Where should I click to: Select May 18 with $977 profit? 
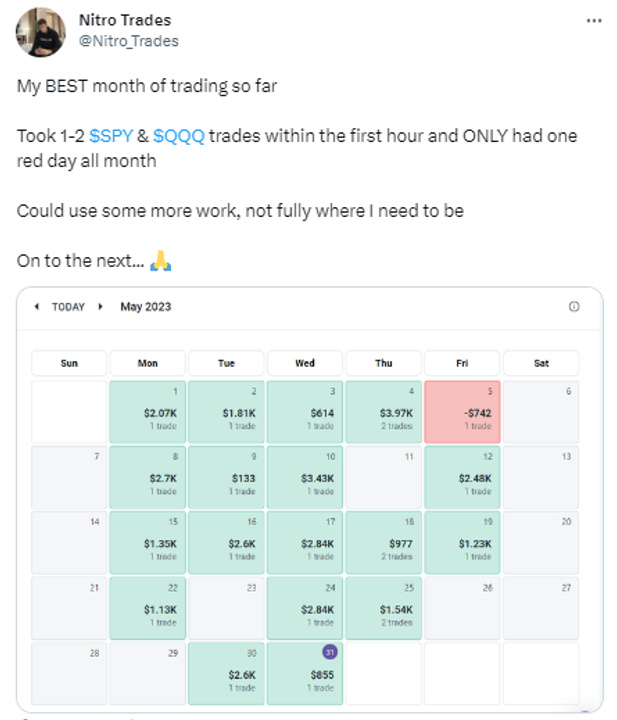[383, 542]
